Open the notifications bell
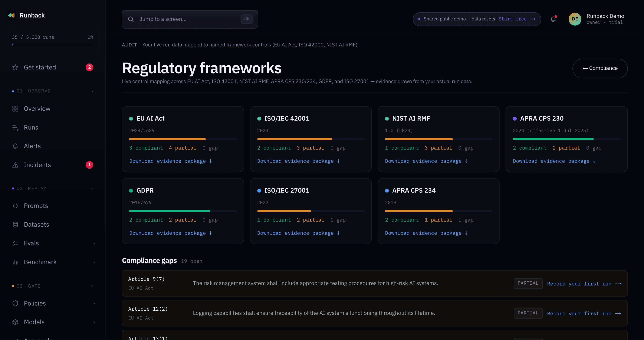The width and height of the screenshot is (644, 340). [553, 19]
